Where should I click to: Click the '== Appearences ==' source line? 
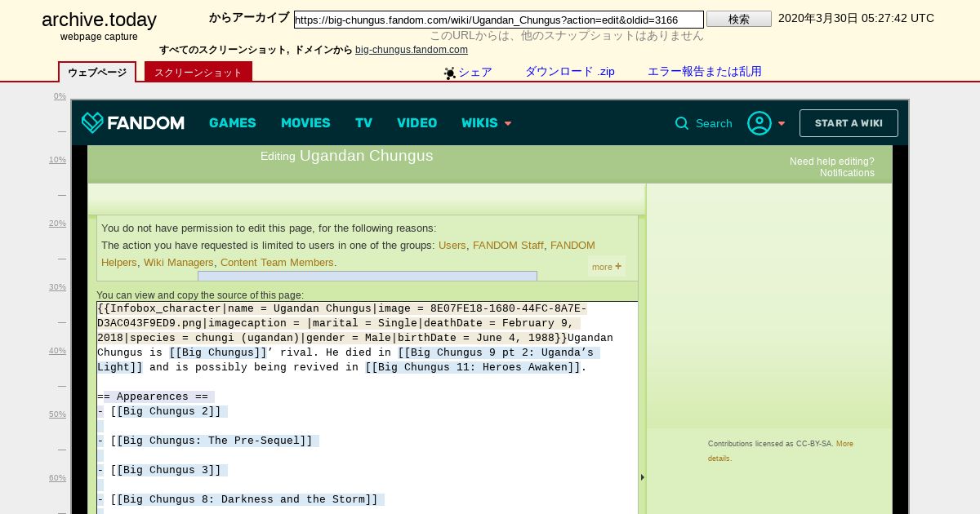click(156, 397)
